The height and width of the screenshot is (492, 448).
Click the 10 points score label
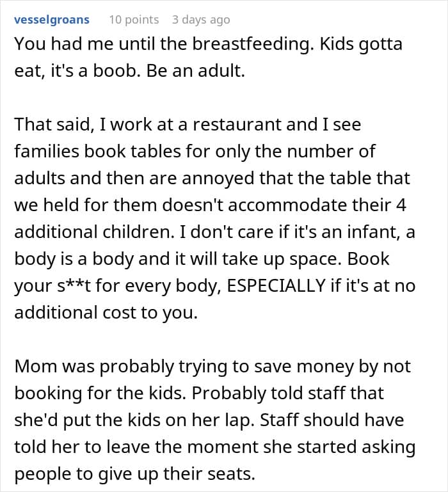point(134,20)
